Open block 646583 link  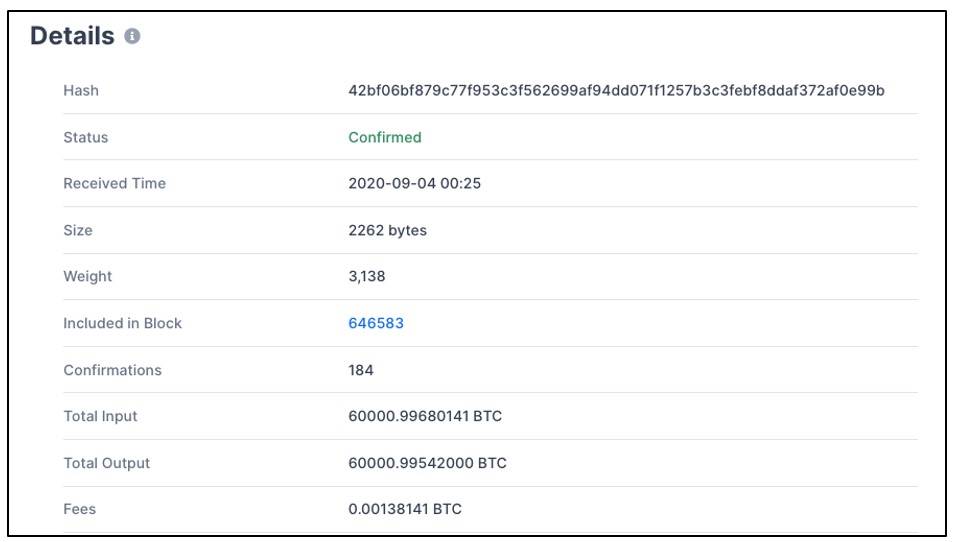[x=376, y=323]
